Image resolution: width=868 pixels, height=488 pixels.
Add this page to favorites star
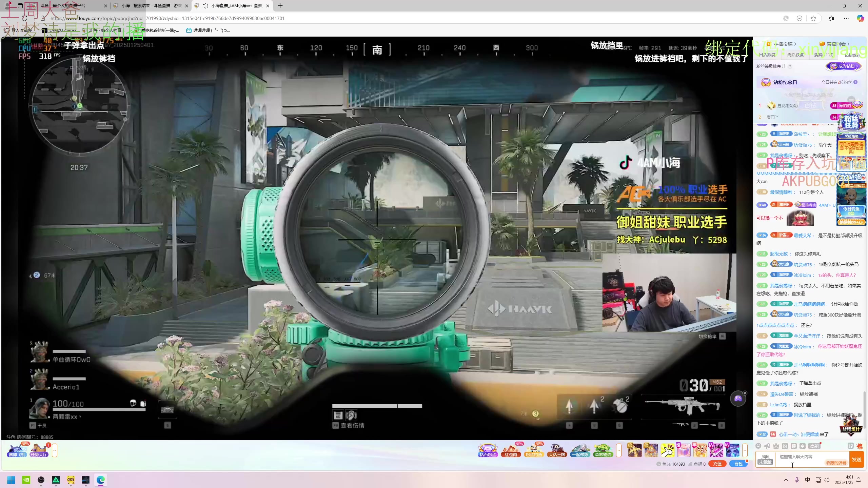(813, 18)
